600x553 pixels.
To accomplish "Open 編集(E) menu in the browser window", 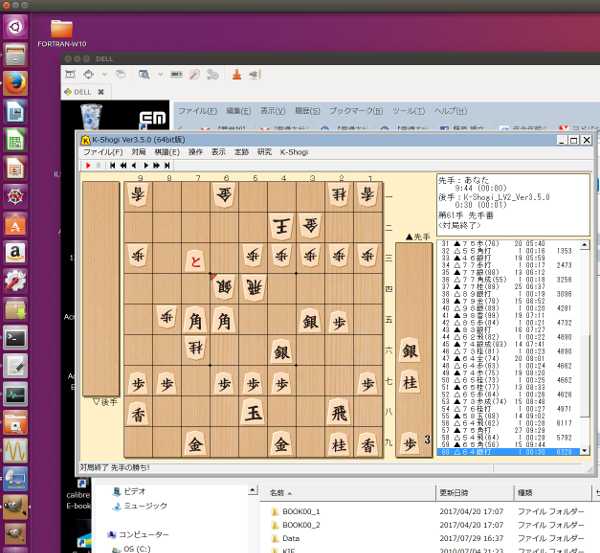I will pos(238,111).
